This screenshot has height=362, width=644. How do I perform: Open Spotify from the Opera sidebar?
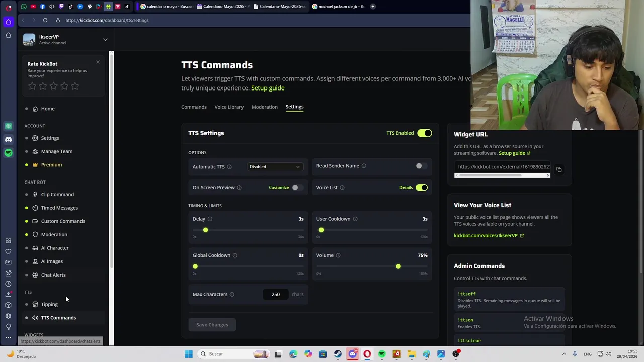coord(8,153)
